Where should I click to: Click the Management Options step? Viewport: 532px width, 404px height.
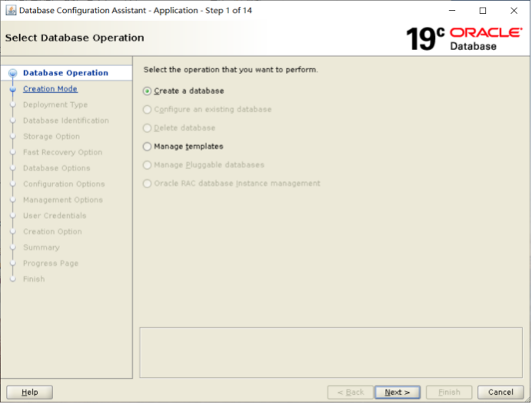coord(63,200)
